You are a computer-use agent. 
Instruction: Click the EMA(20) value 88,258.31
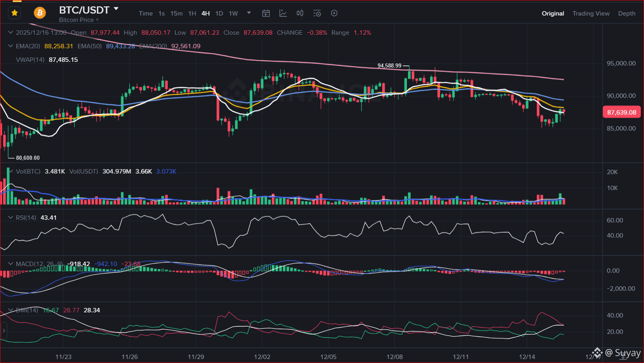(x=59, y=46)
